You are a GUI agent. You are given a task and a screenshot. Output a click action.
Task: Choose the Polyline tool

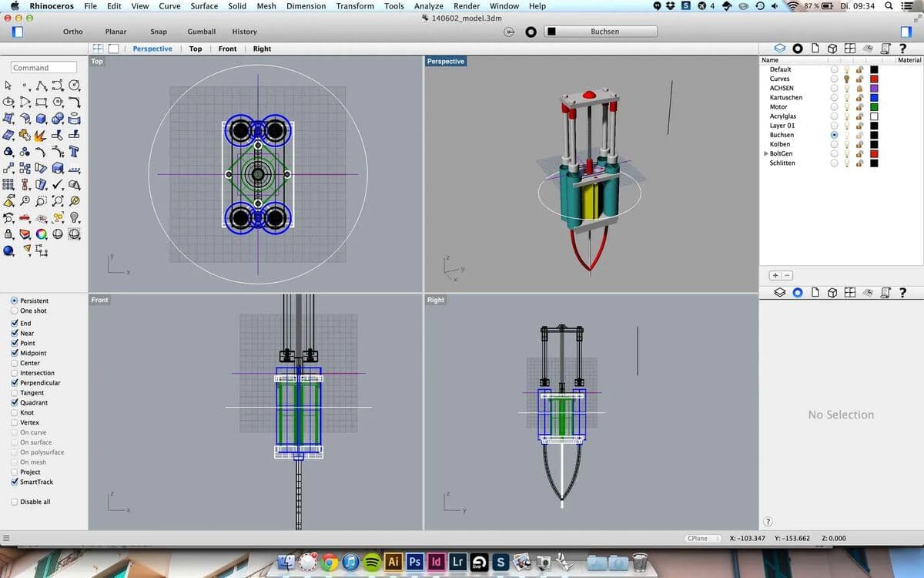pos(42,86)
